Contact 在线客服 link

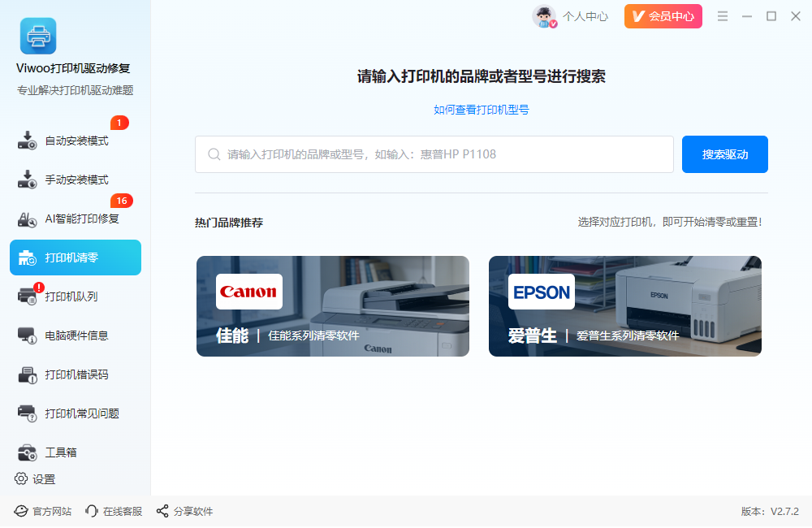coord(114,512)
